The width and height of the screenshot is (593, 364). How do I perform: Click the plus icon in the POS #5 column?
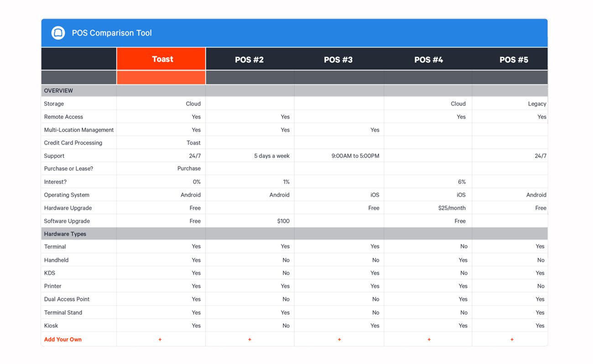[x=512, y=339]
